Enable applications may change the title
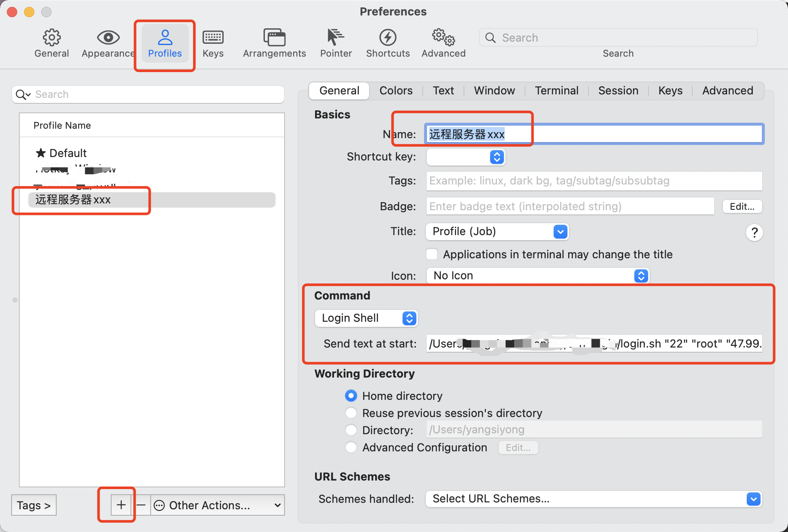This screenshot has height=532, width=788. 432,254
